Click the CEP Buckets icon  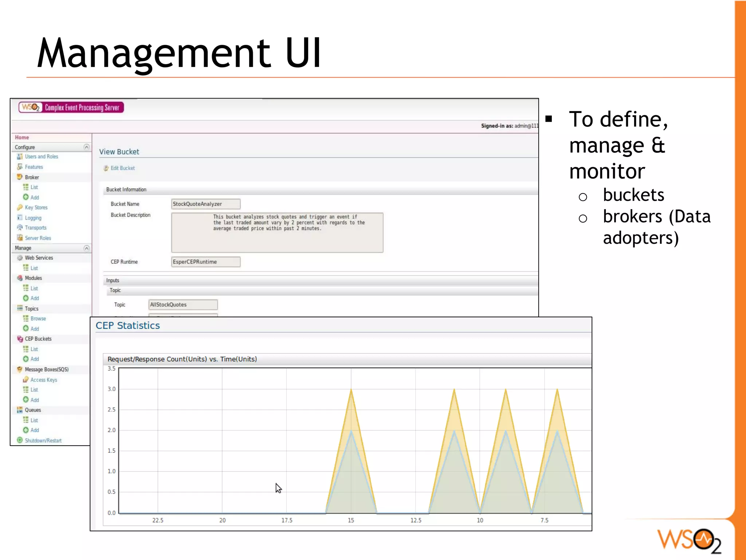pos(20,338)
